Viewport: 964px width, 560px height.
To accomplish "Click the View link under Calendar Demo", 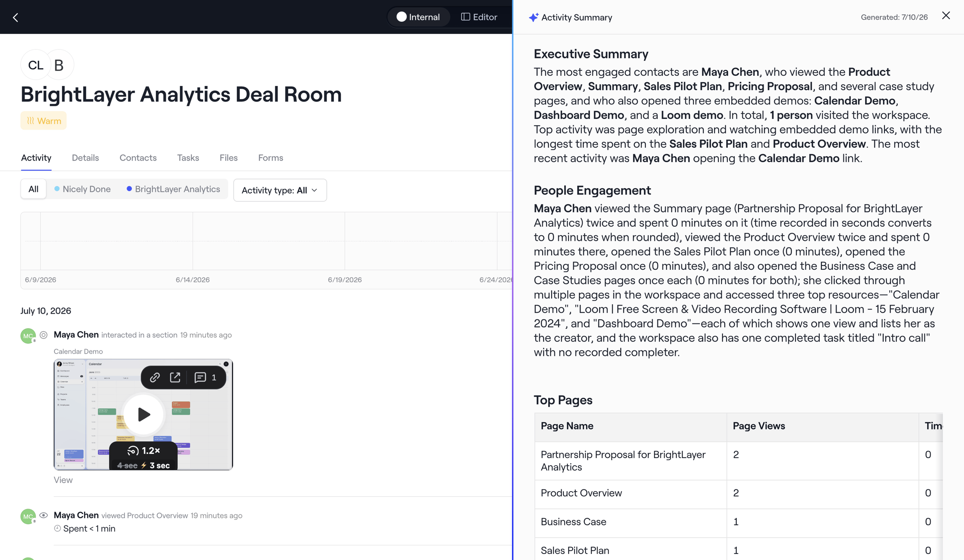I will pyautogui.click(x=63, y=480).
